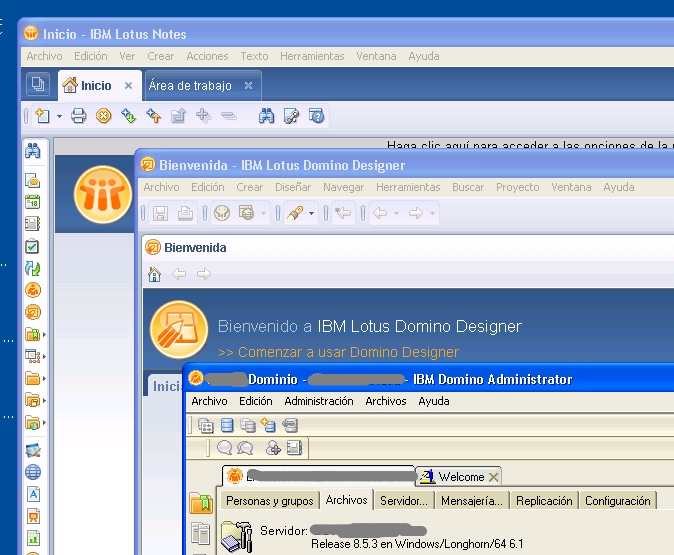Click the database stack icon in Administrator toolbar
Image resolution: width=674 pixels, height=555 pixels.
pos(227,425)
